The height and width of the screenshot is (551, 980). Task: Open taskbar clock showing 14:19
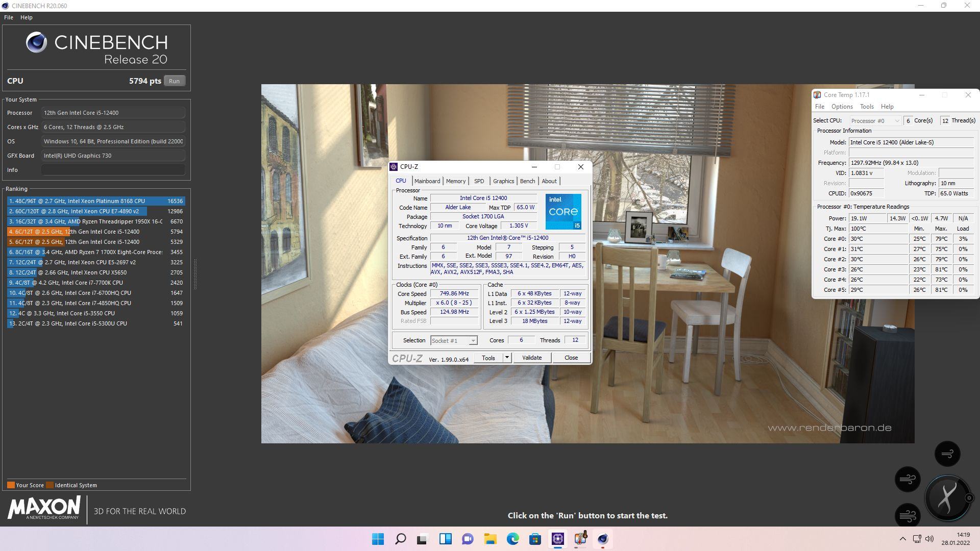pyautogui.click(x=955, y=539)
